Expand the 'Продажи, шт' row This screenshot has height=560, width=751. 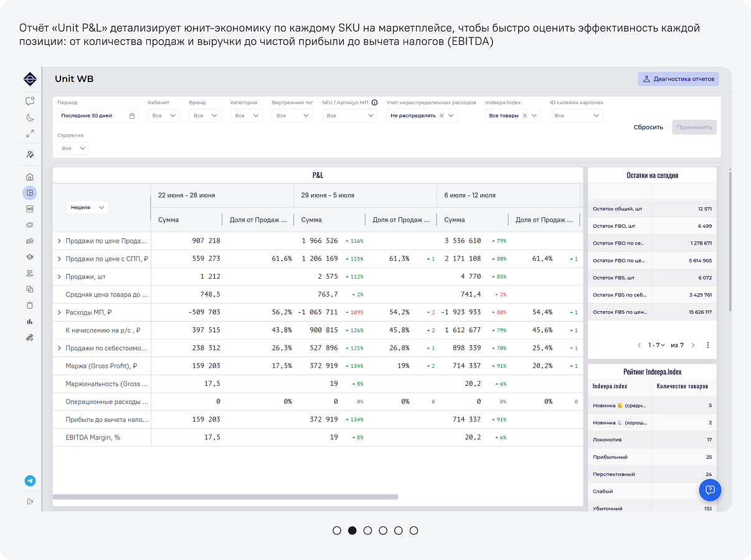pyautogui.click(x=59, y=277)
